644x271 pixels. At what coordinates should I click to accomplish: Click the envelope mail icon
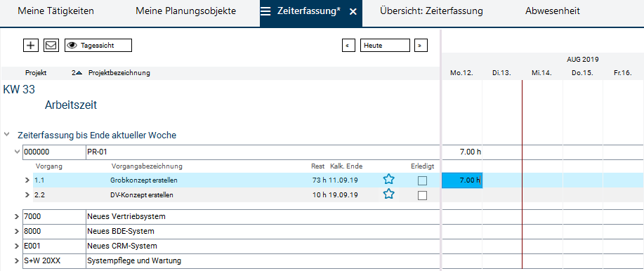click(51, 45)
